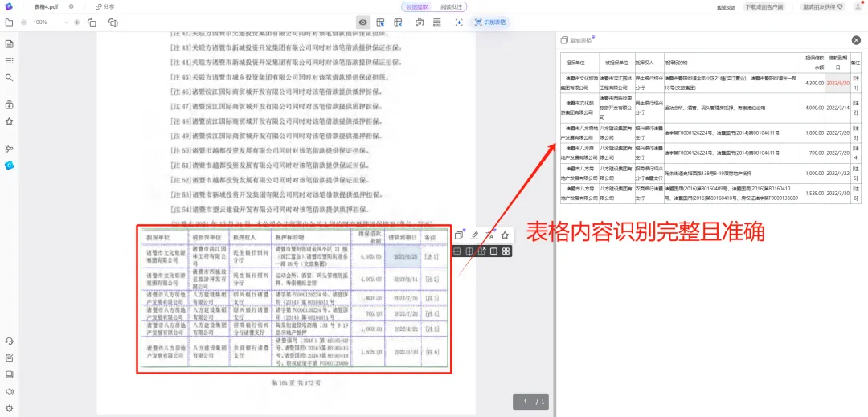Viewport: 868px width, 417px height.
Task: Open the 我要反馈 feedback link
Action: point(726,7)
